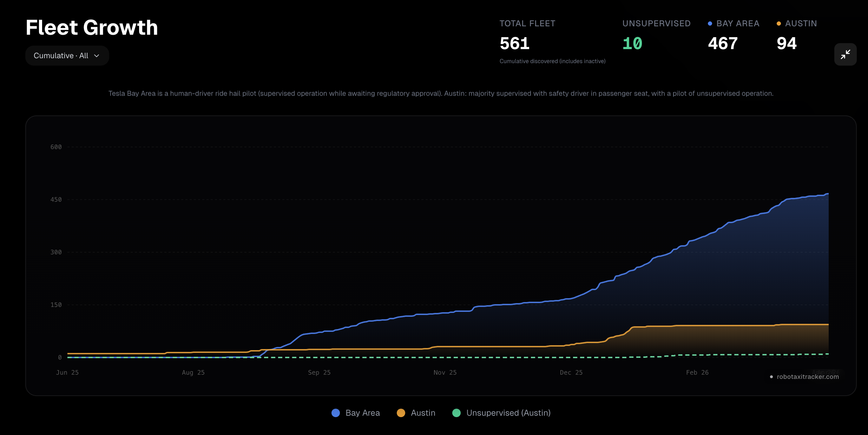Click the Feb 26 x-axis label

(x=697, y=373)
